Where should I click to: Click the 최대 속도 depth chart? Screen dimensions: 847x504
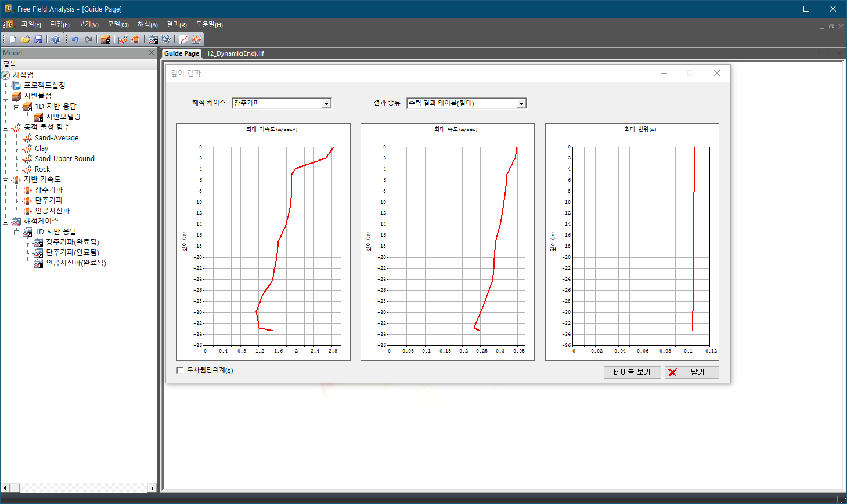click(x=448, y=242)
